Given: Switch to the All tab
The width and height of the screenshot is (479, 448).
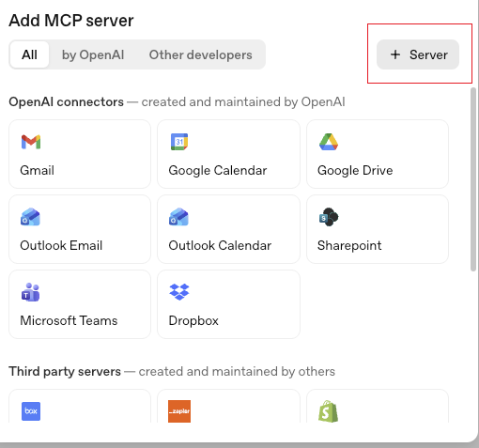Looking at the screenshot, I should tap(29, 54).
